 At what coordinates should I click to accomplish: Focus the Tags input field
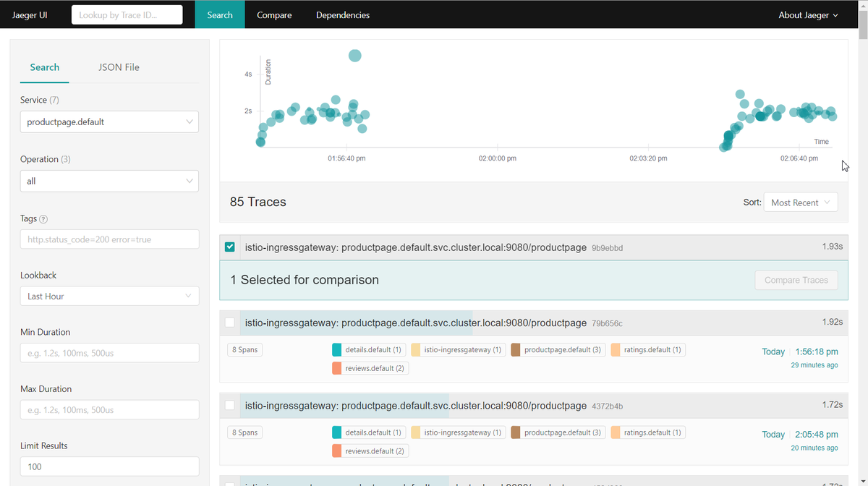tap(109, 239)
